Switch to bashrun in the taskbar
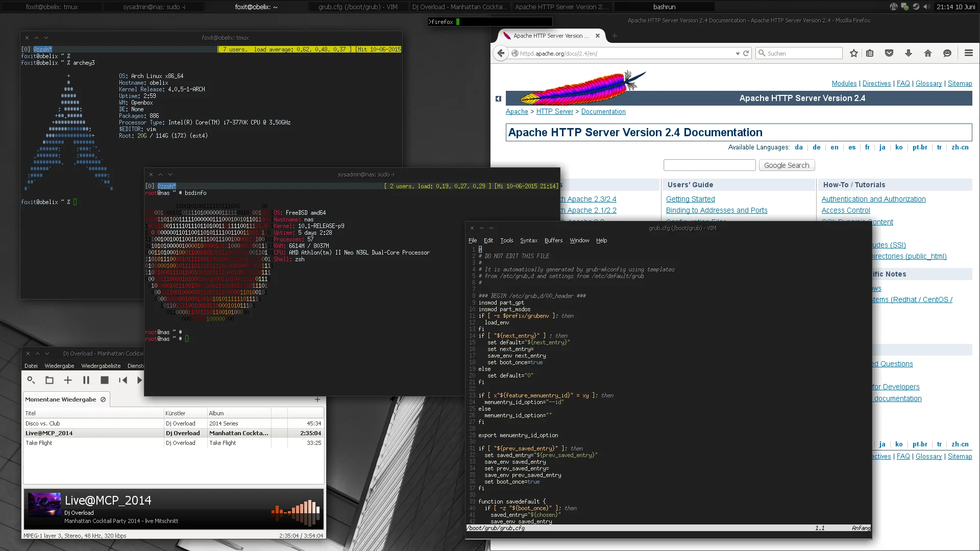980x551 pixels. coord(664,7)
